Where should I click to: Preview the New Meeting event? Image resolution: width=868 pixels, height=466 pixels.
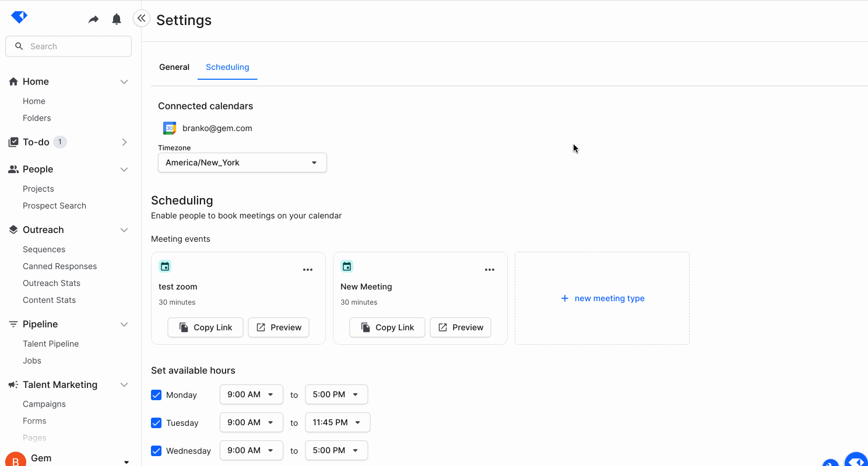tap(460, 327)
